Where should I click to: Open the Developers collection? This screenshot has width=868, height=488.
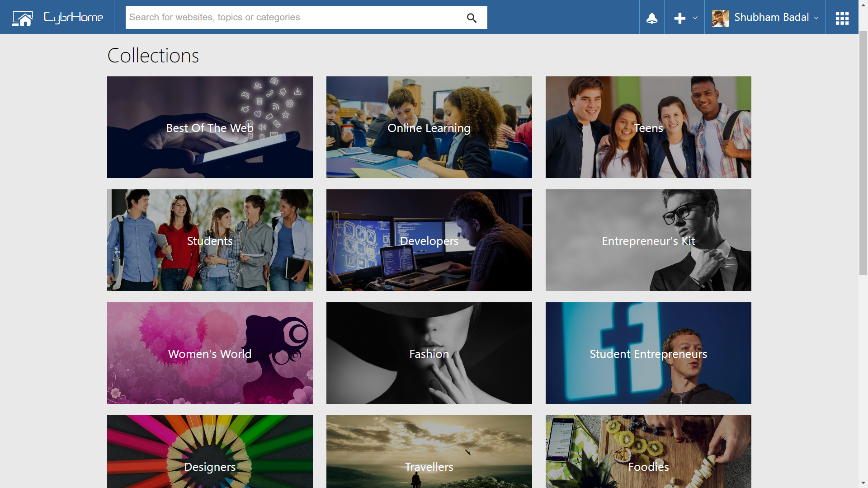coord(429,240)
